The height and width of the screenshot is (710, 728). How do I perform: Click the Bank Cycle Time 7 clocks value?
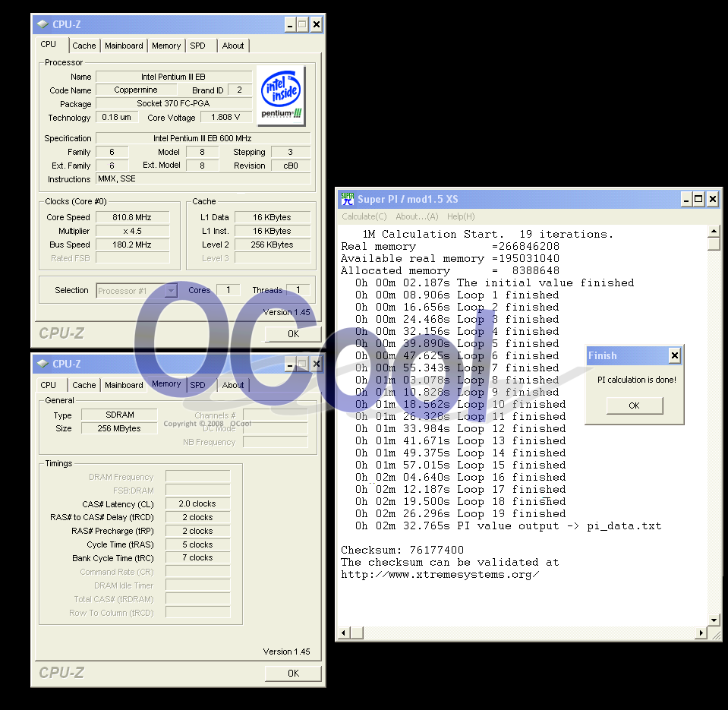pyautogui.click(x=198, y=557)
